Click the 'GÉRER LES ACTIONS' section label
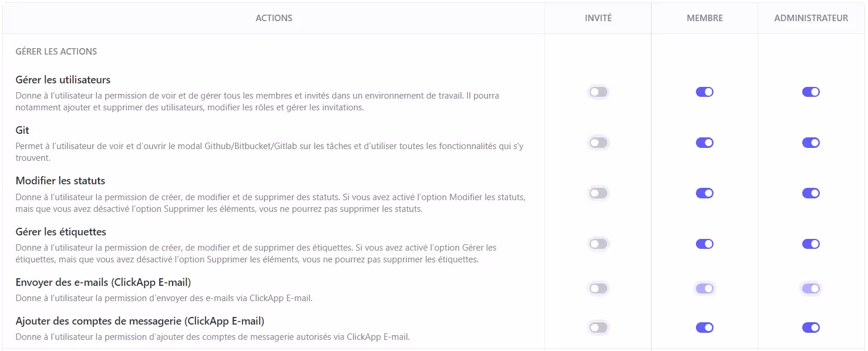 pyautogui.click(x=56, y=51)
